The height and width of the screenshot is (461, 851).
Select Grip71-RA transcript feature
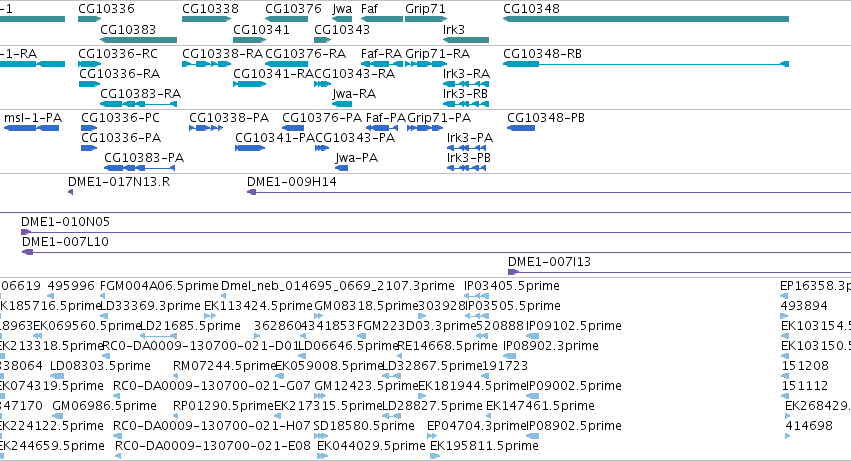426,64
